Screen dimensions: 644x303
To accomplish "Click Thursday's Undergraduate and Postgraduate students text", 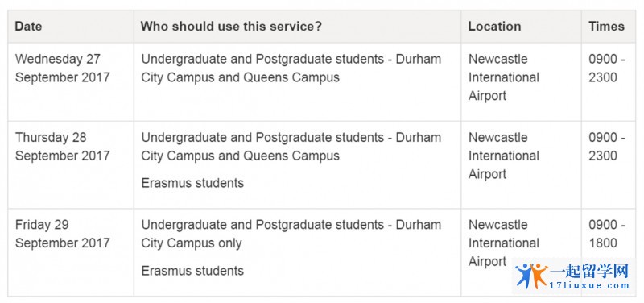I will (x=263, y=137).
